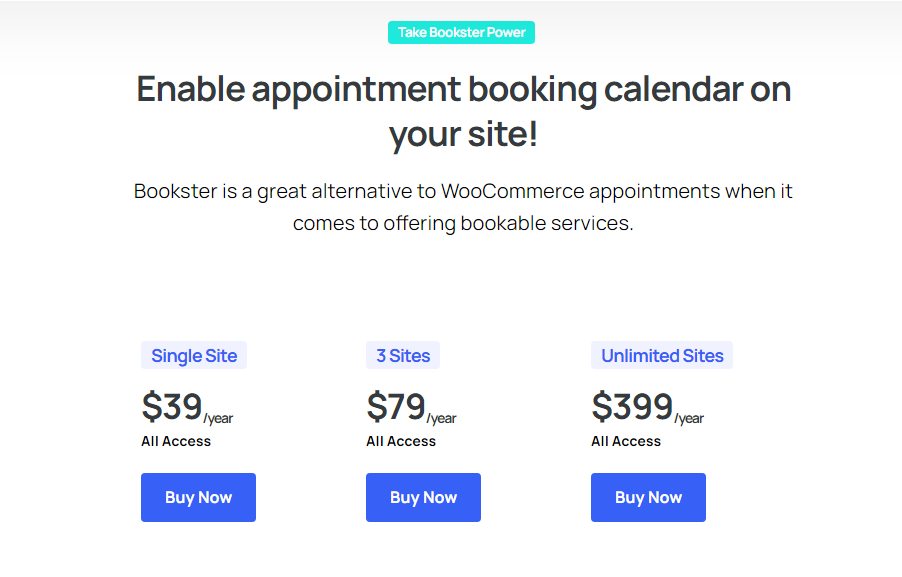Click the $39 price text
Viewport: 902px width, 577px height.
[171, 406]
